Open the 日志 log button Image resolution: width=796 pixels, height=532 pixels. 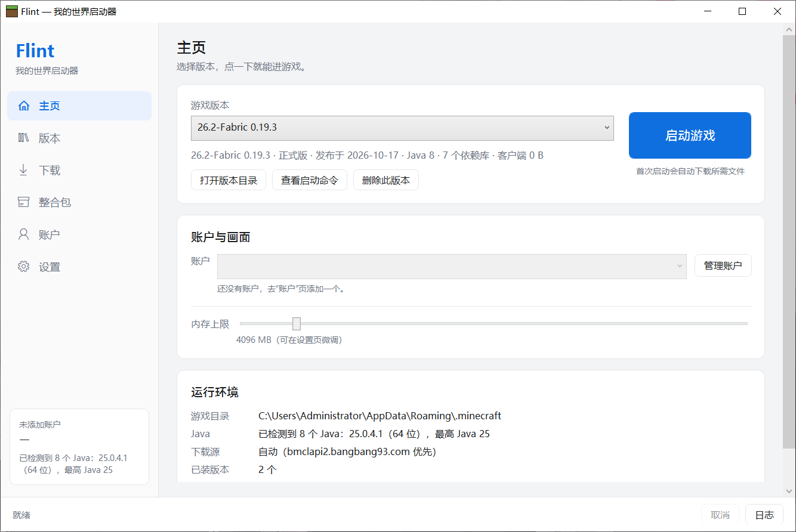pos(764,515)
